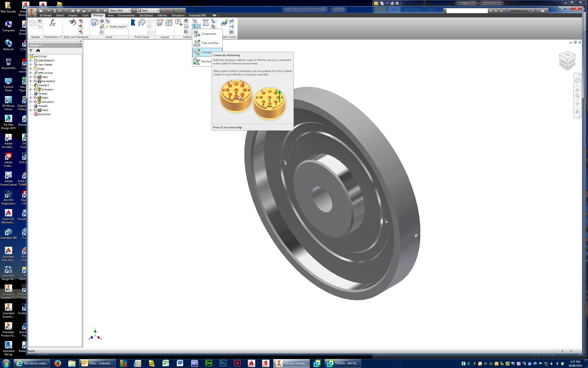Click the Component authoring bolt icon
This screenshot has width=588, height=368.
click(195, 26)
